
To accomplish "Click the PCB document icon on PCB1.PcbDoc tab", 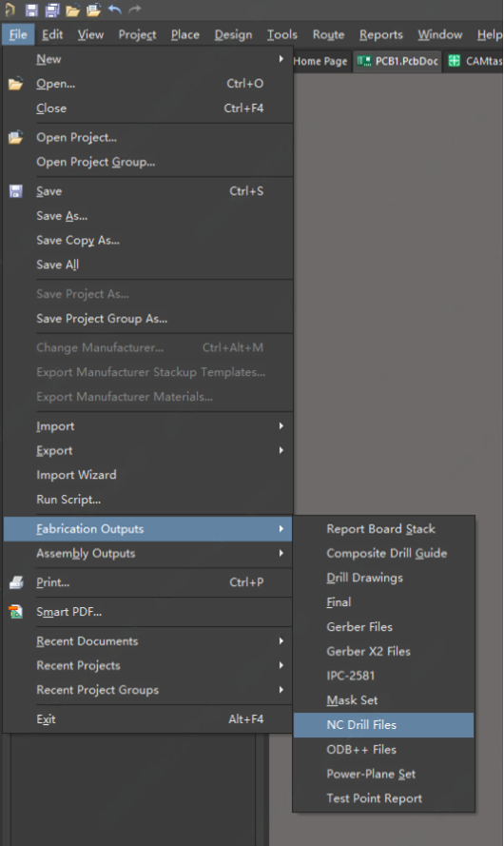I will pos(364,61).
